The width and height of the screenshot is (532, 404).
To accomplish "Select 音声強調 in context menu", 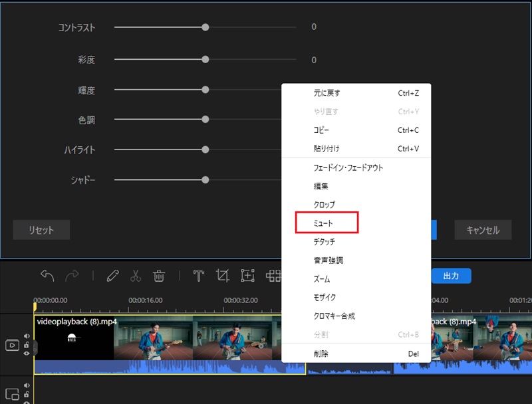I will 356,260.
